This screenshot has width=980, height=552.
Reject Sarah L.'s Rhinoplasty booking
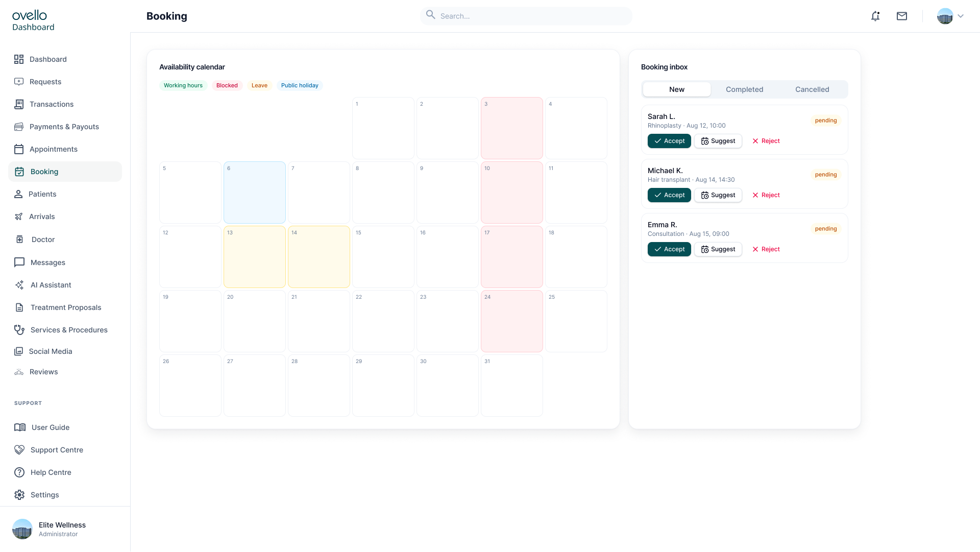[x=766, y=141]
